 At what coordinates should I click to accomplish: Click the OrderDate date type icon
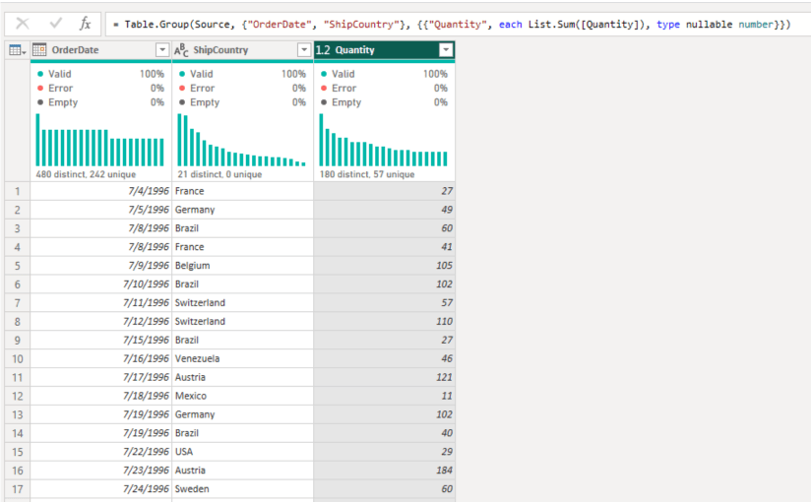coord(40,50)
